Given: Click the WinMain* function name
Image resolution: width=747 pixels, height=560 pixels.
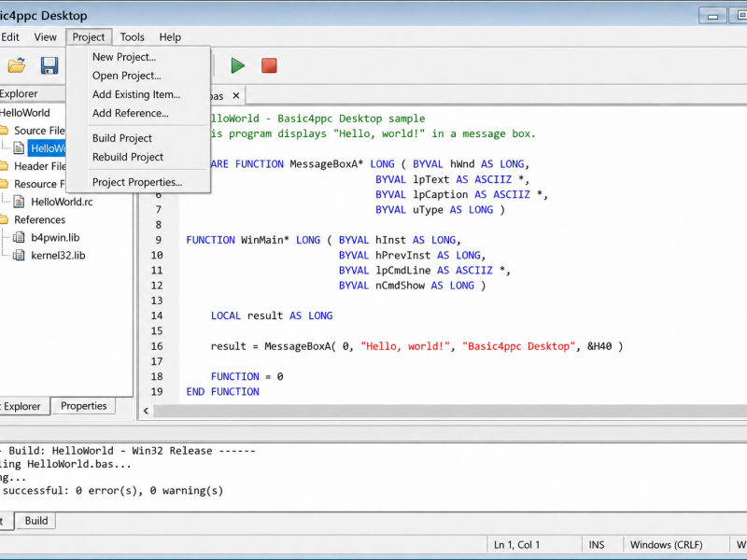Looking at the screenshot, I should (x=265, y=240).
